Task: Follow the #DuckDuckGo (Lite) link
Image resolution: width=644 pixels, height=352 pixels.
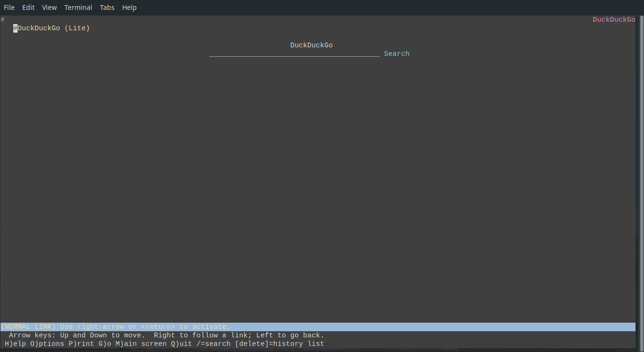Action: point(51,28)
